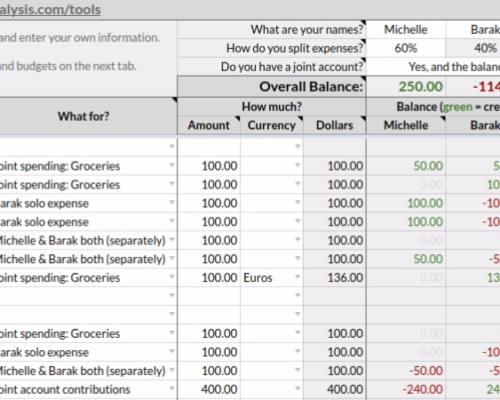Click the Dollars column header

click(335, 125)
